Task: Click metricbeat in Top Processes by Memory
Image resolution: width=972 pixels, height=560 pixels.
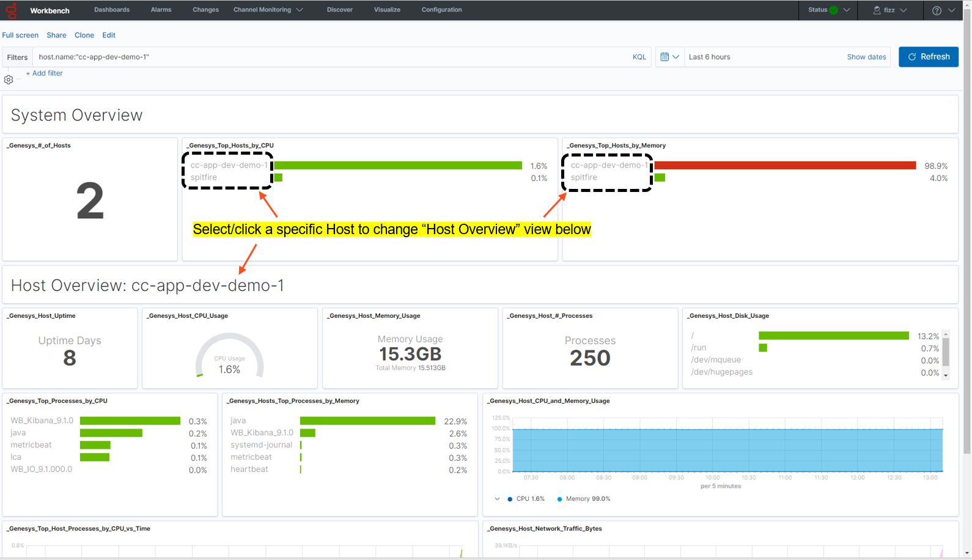Action: pos(251,457)
